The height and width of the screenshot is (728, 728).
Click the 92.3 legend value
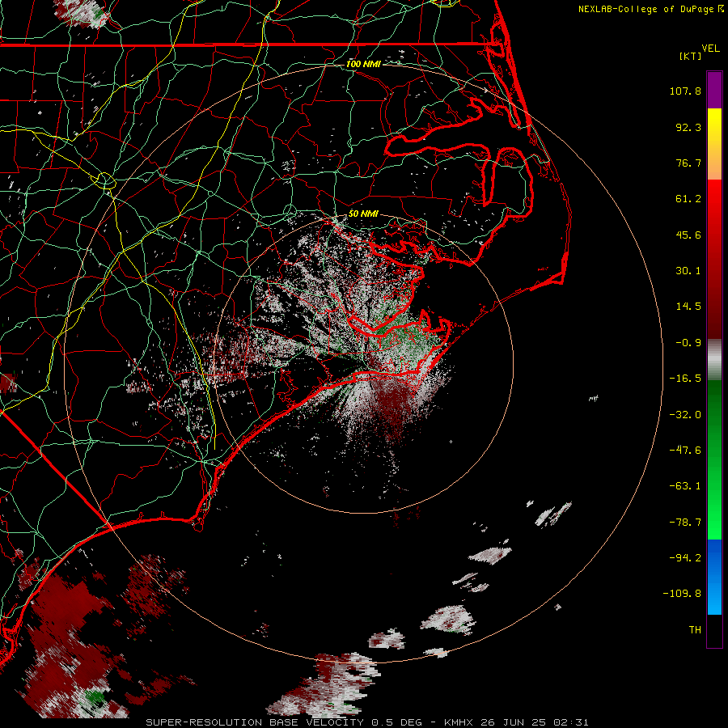(x=688, y=127)
